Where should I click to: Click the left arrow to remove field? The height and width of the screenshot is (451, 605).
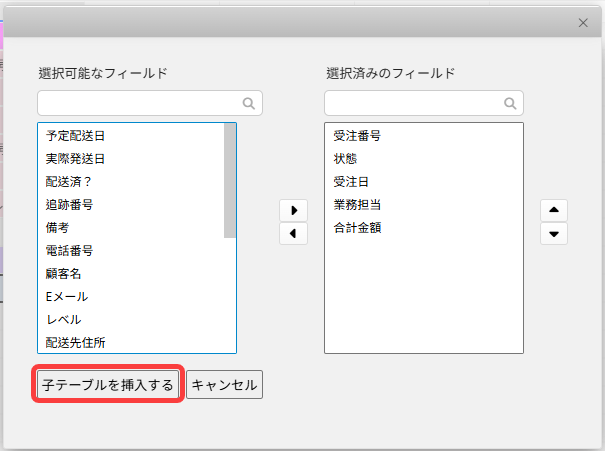click(293, 234)
